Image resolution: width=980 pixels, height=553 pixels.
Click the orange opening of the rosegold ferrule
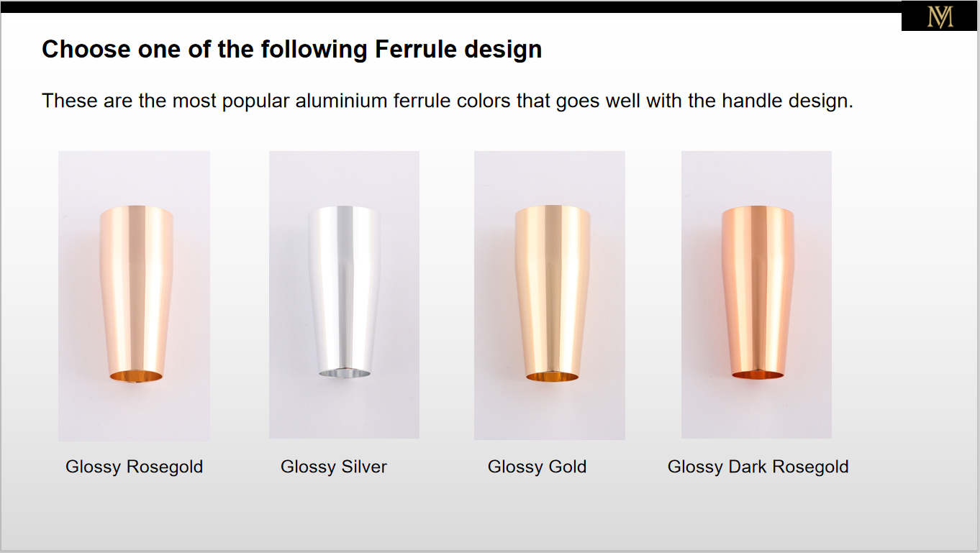(136, 377)
